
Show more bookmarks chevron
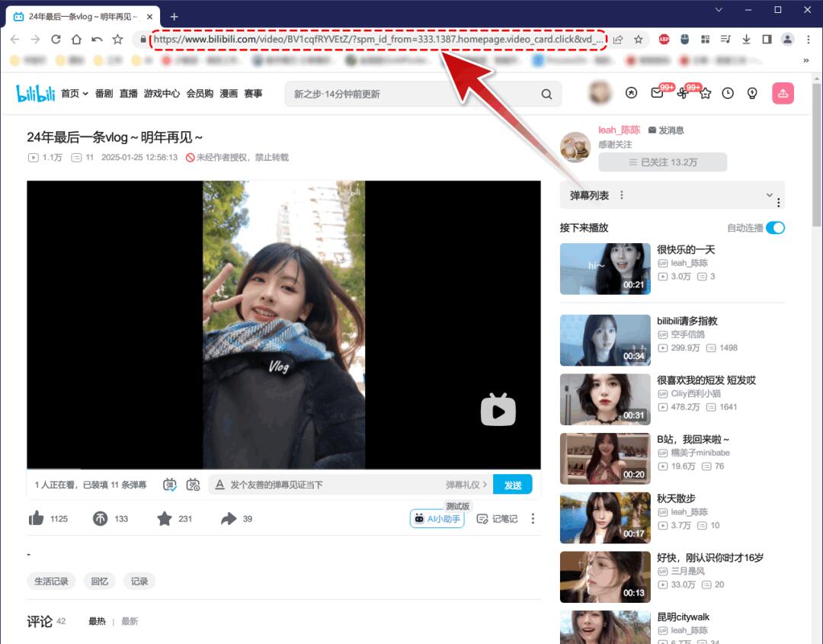806,60
